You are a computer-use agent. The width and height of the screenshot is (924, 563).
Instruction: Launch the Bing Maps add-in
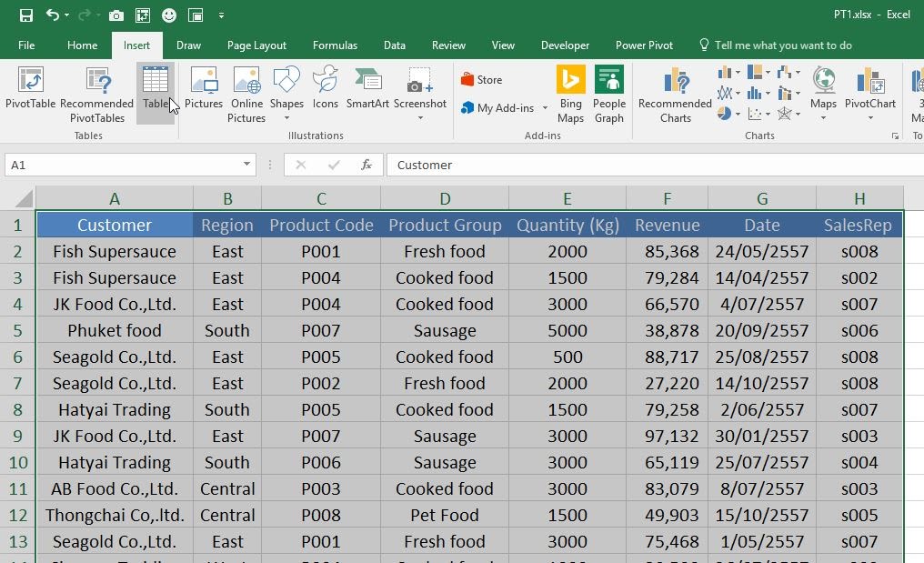(570, 95)
